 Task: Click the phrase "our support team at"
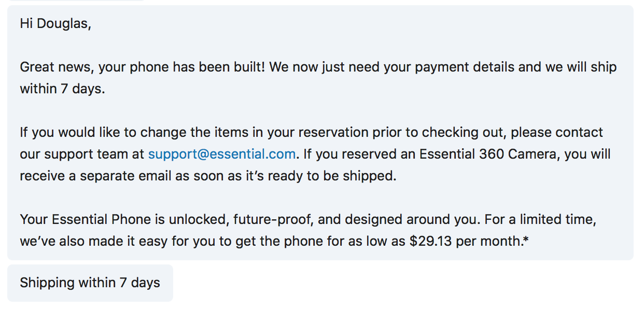pos(82,154)
